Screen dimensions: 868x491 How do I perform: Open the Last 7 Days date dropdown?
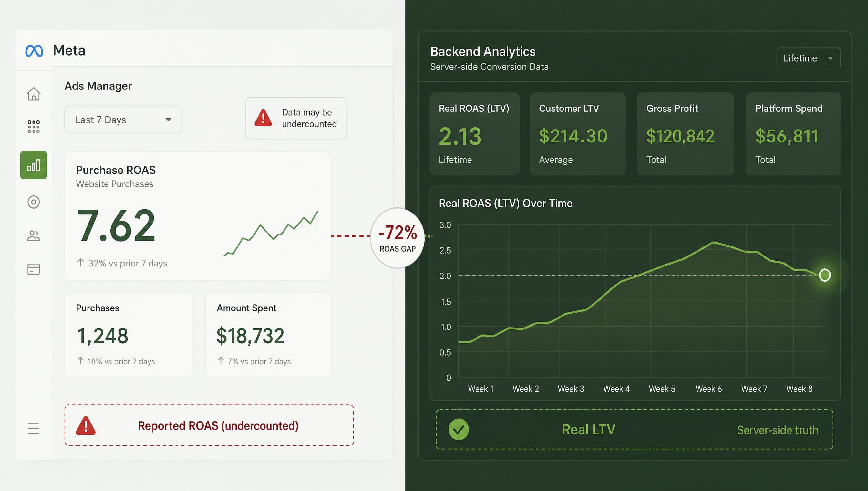click(x=123, y=120)
